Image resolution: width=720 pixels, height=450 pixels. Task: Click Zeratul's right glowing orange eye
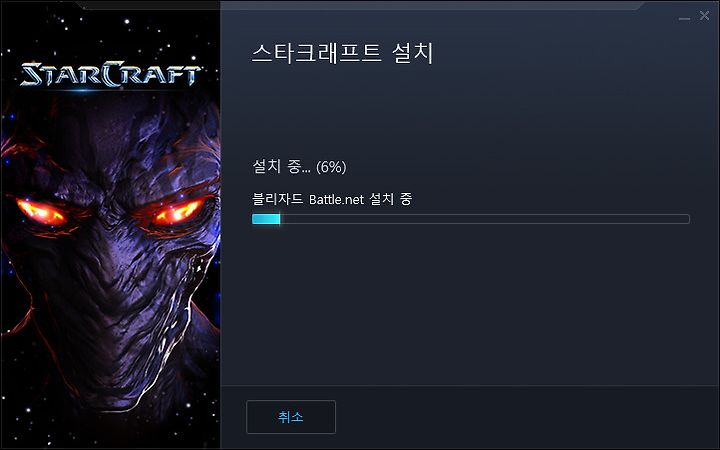click(x=178, y=212)
